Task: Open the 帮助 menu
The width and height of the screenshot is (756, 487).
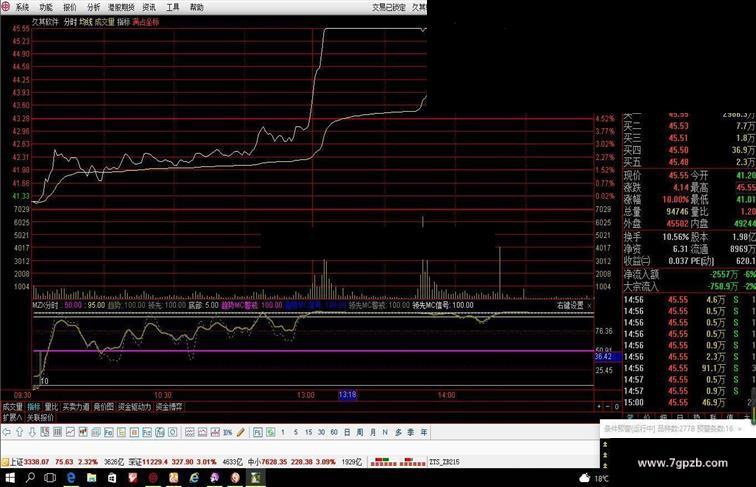Action: [x=196, y=7]
